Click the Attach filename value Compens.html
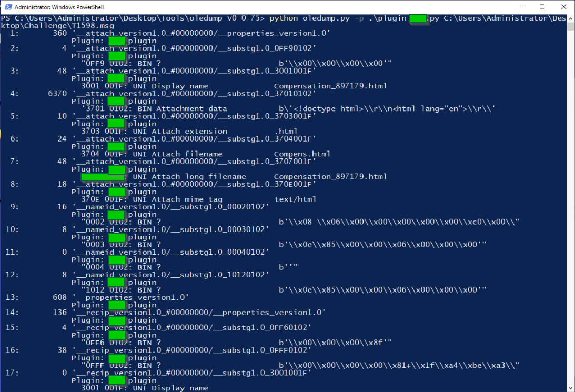Image resolution: width=575 pixels, height=392 pixels. point(303,154)
